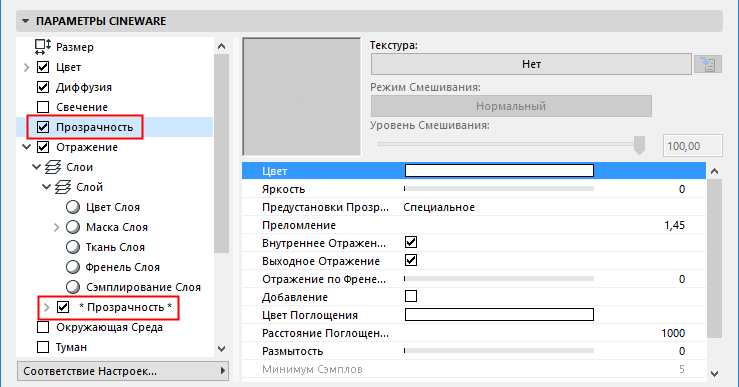Toggle the * Прозрачность * layer checkbox
This screenshot has width=739, height=387.
click(63, 307)
